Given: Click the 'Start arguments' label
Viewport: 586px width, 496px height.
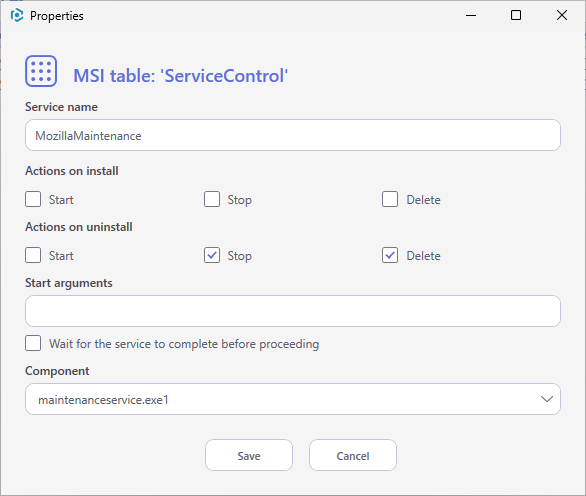Looking at the screenshot, I should tap(69, 283).
